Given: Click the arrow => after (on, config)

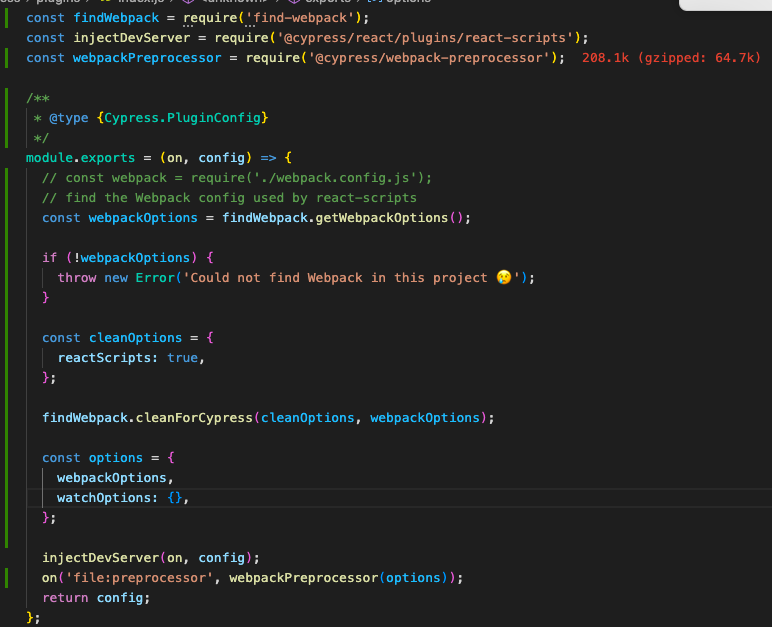Looking at the screenshot, I should [x=268, y=158].
